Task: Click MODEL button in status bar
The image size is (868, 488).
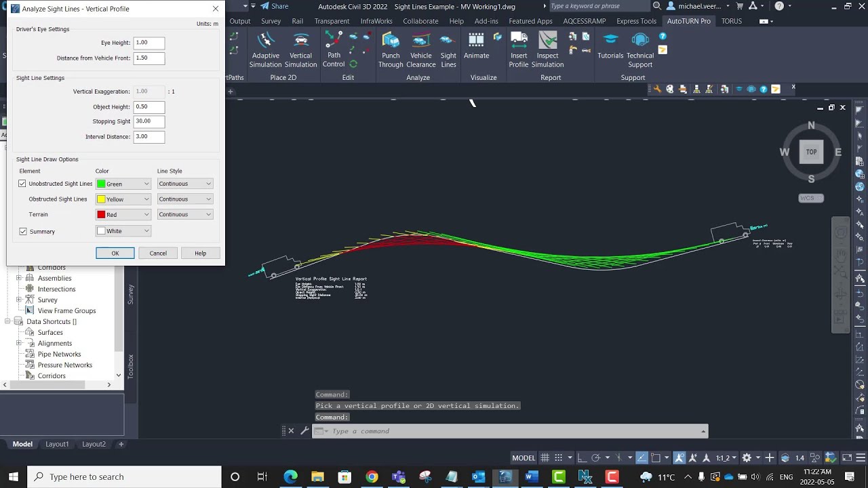Action: pyautogui.click(x=524, y=457)
